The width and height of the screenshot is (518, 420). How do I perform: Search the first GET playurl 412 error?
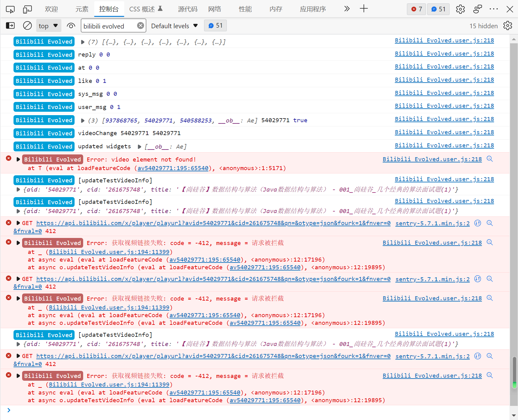click(x=490, y=223)
